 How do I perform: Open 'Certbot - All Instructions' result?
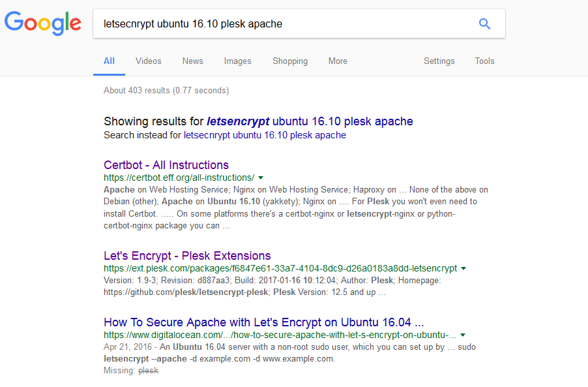click(166, 164)
